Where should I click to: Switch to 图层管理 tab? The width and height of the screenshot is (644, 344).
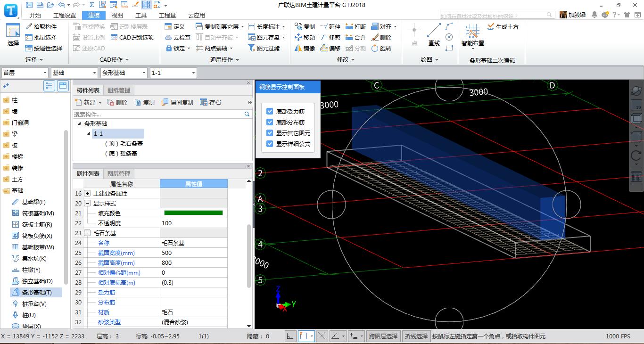click(119, 173)
